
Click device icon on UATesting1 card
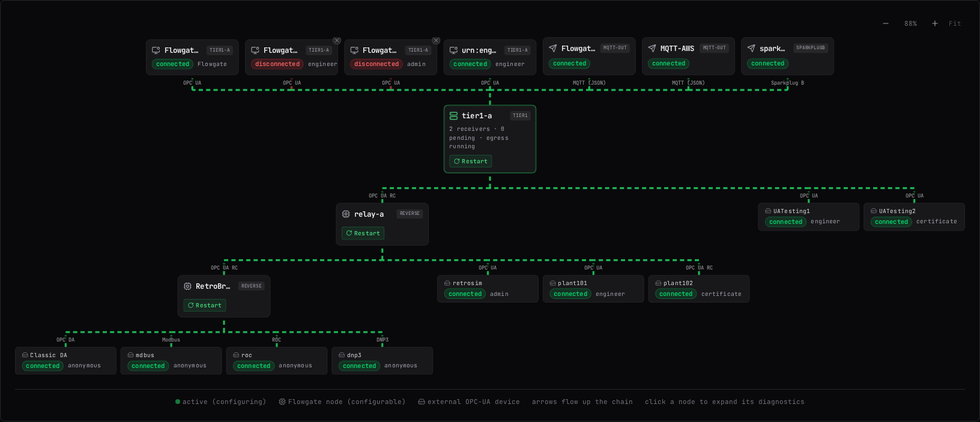point(768,211)
